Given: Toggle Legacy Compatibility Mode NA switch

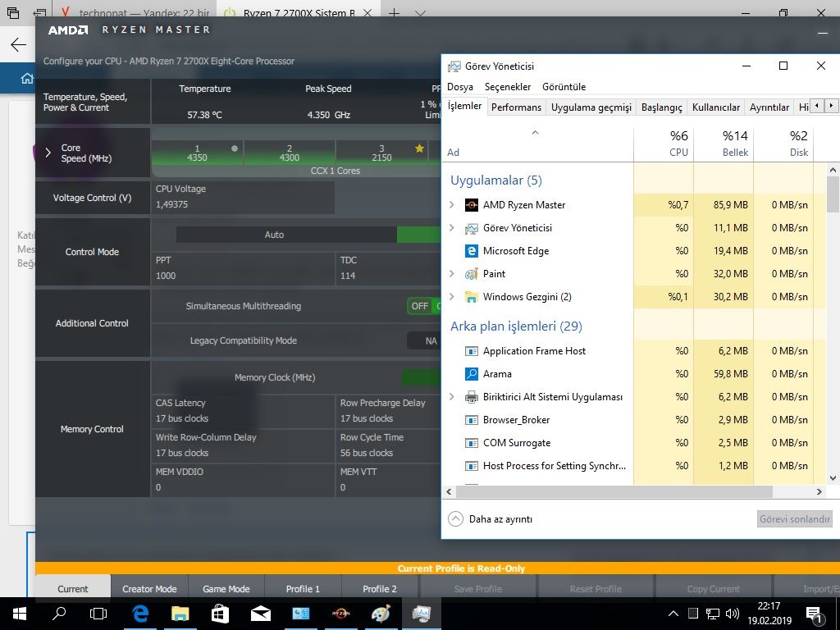Looking at the screenshot, I should pos(424,340).
